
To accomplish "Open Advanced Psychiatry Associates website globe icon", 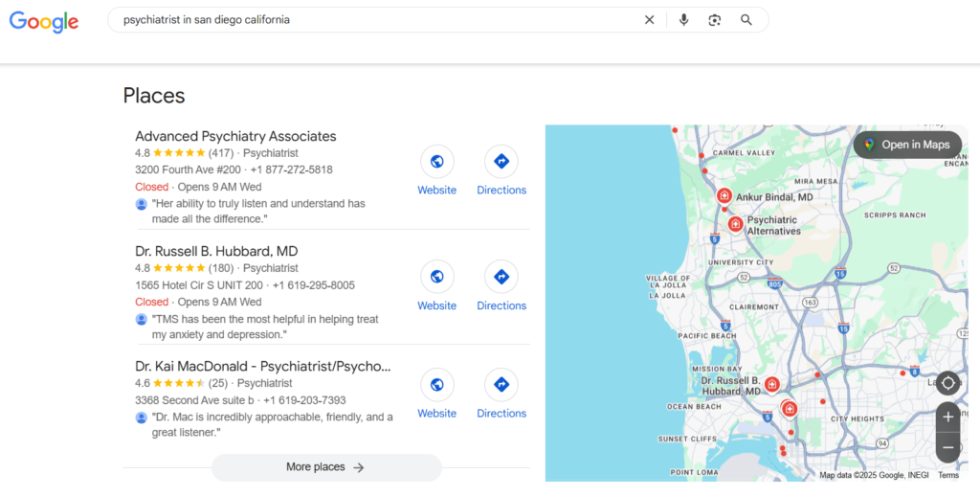I will click(x=436, y=161).
